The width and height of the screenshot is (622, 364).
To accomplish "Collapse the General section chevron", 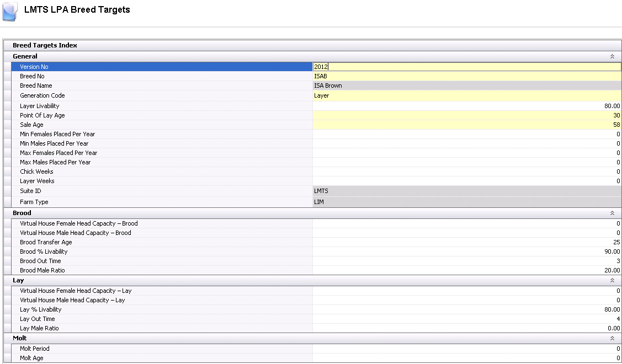I will pos(612,56).
